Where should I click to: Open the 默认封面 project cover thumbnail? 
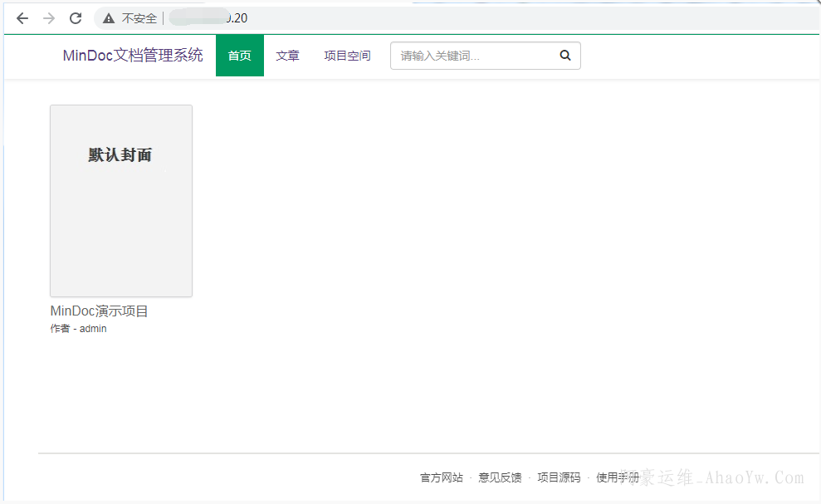coord(121,201)
